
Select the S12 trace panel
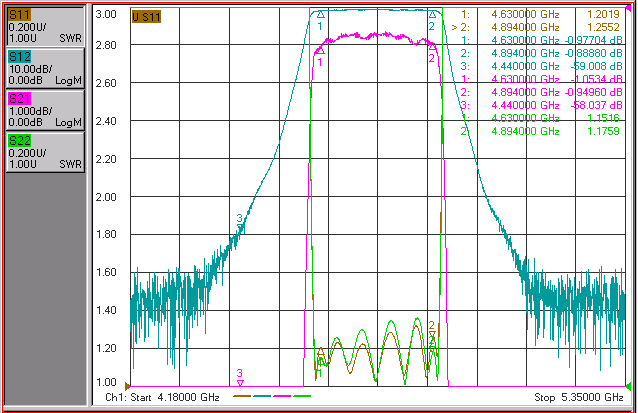click(x=45, y=68)
